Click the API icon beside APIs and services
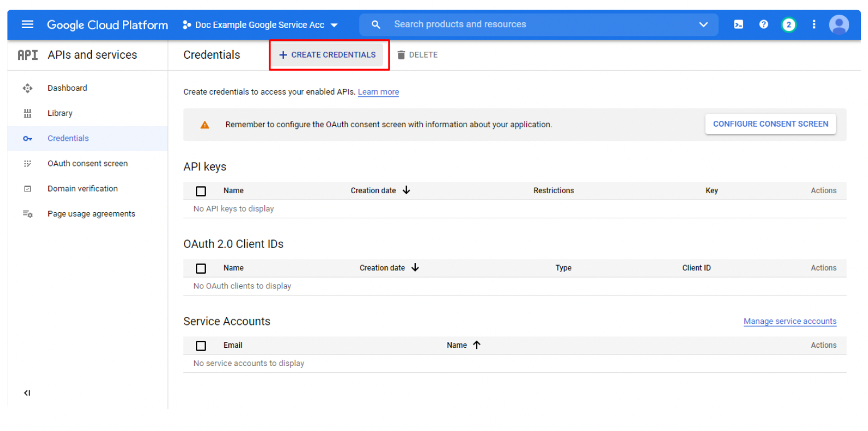The image size is (868, 431). click(28, 55)
